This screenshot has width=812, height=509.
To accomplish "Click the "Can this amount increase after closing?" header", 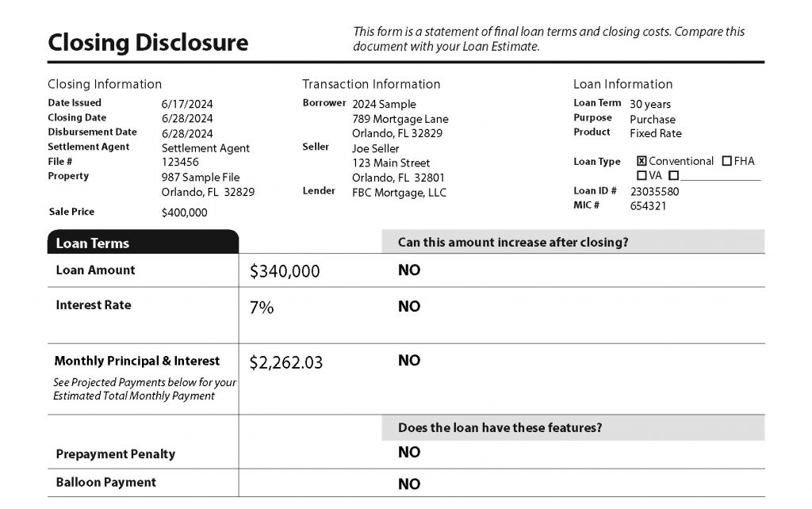I will 513,242.
